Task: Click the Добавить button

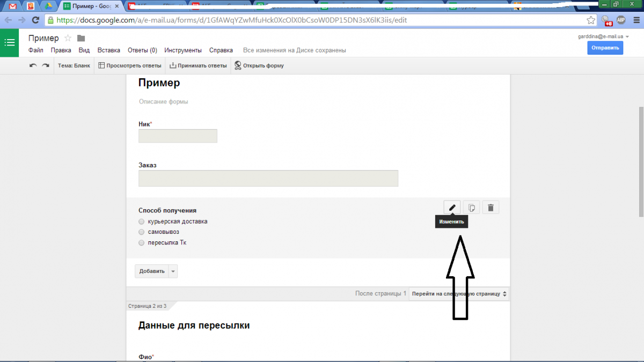Action: [x=152, y=271]
